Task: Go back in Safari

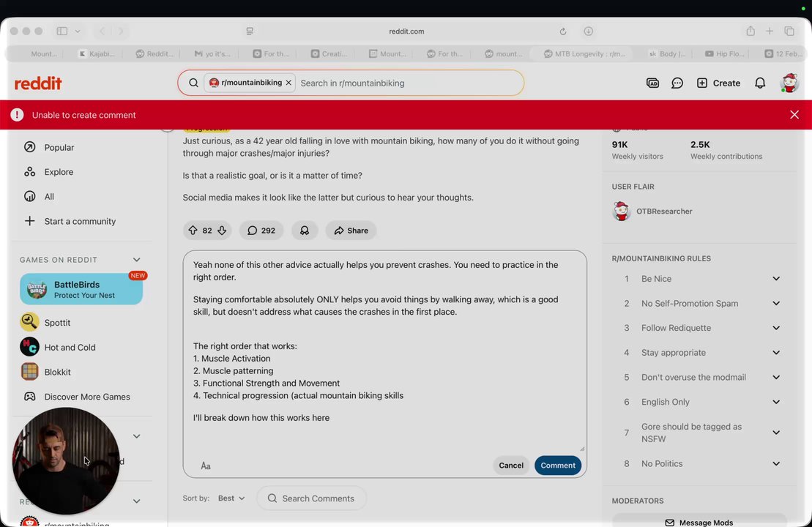Action: (x=102, y=31)
